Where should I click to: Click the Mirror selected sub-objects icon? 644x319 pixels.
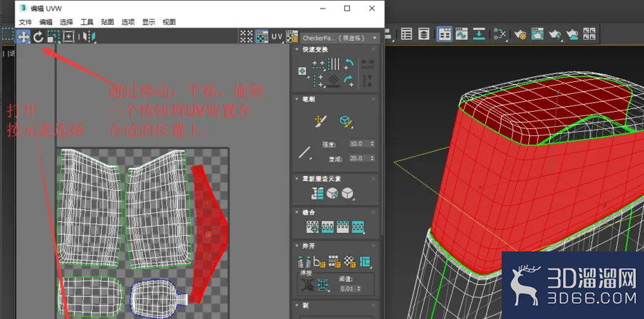coord(89,37)
